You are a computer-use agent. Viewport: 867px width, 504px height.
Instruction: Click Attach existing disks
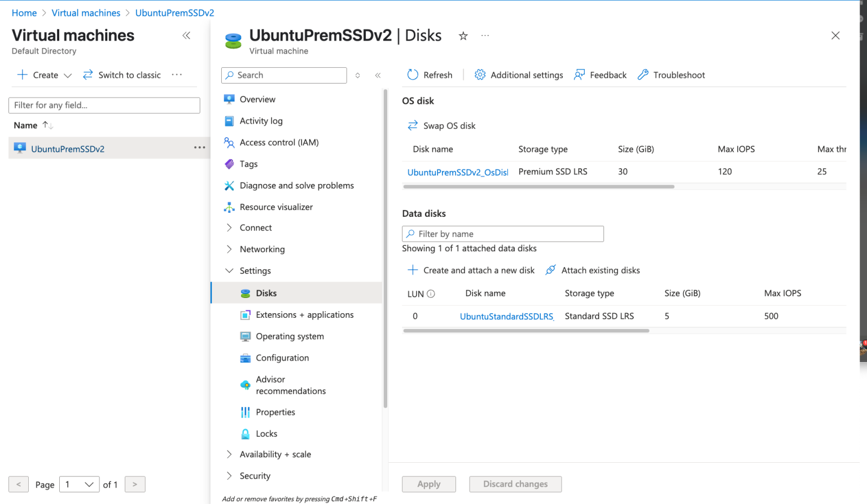[593, 270]
